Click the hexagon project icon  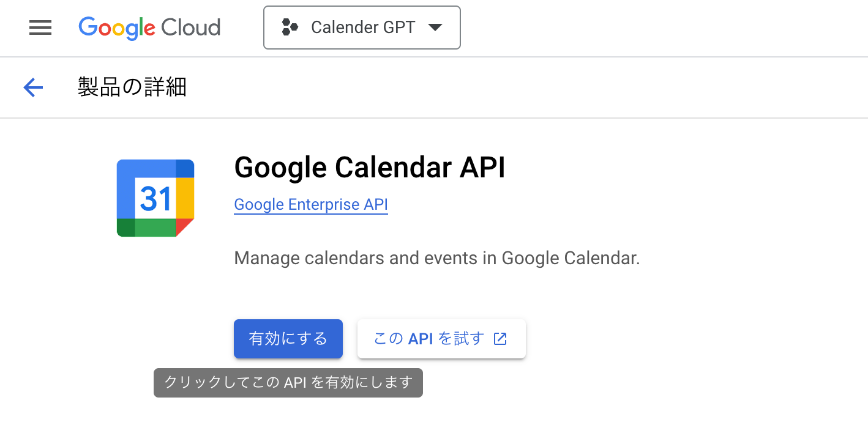pos(290,28)
